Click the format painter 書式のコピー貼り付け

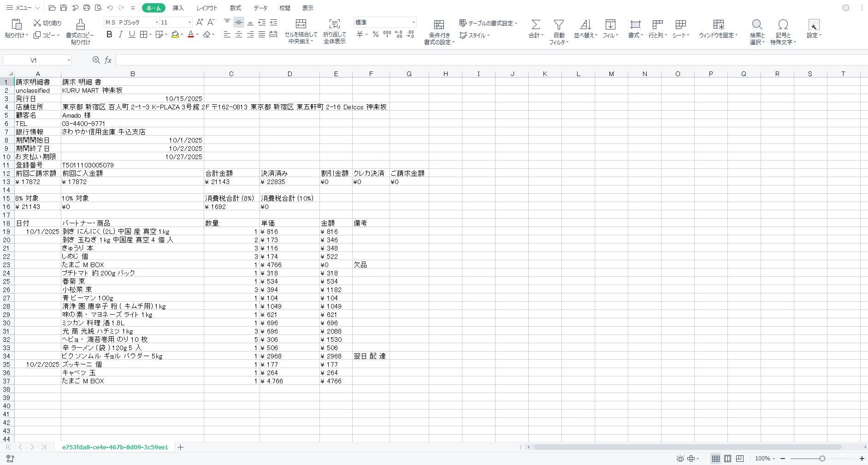pos(80,32)
